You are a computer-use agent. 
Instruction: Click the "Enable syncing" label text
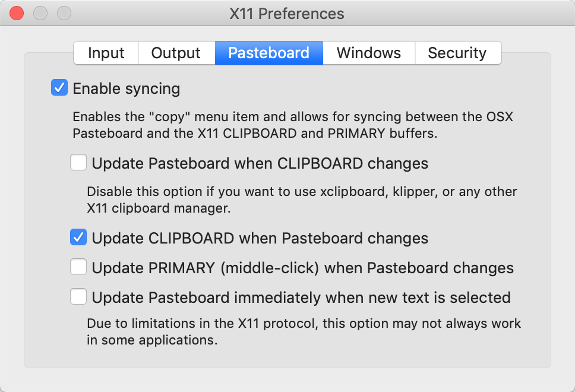[126, 89]
